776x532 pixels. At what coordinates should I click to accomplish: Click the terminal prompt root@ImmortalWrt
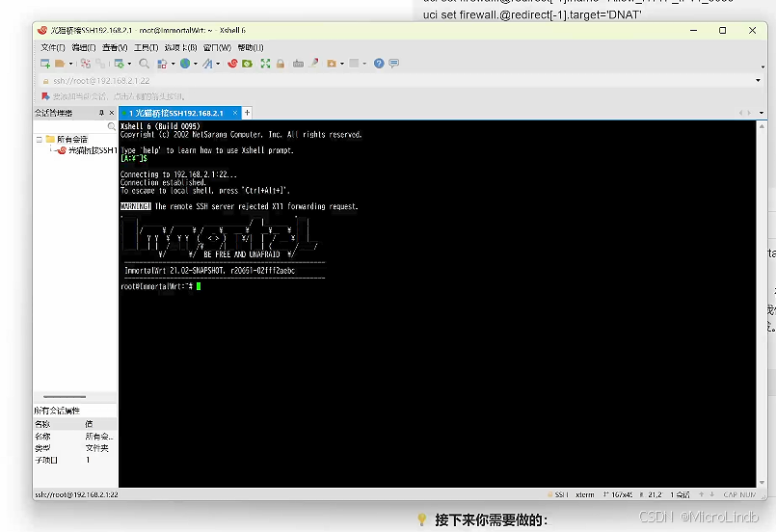[156, 286]
